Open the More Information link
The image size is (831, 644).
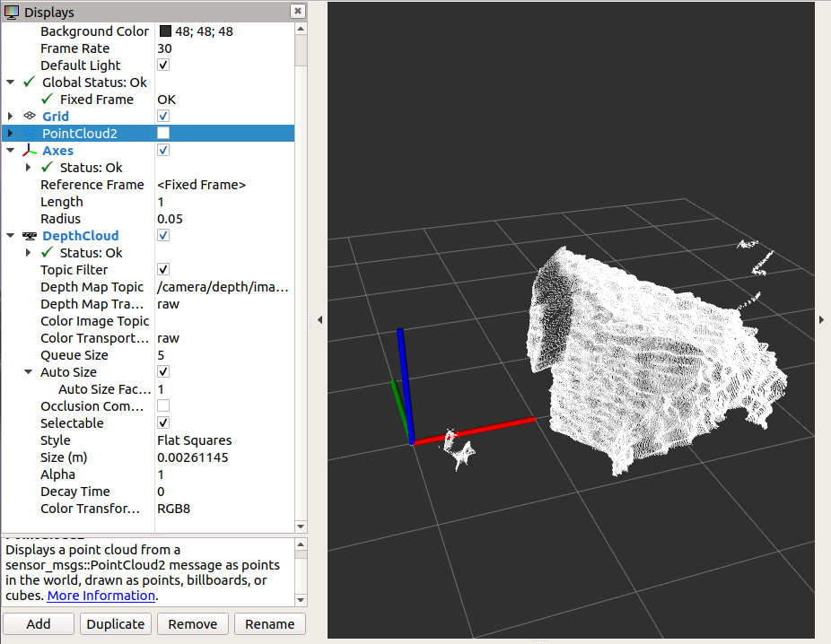(x=101, y=596)
